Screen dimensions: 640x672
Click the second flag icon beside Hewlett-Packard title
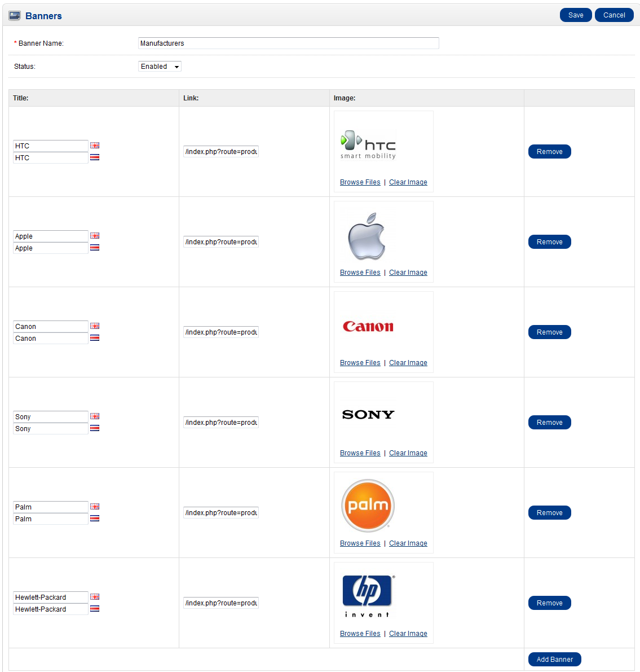point(95,609)
